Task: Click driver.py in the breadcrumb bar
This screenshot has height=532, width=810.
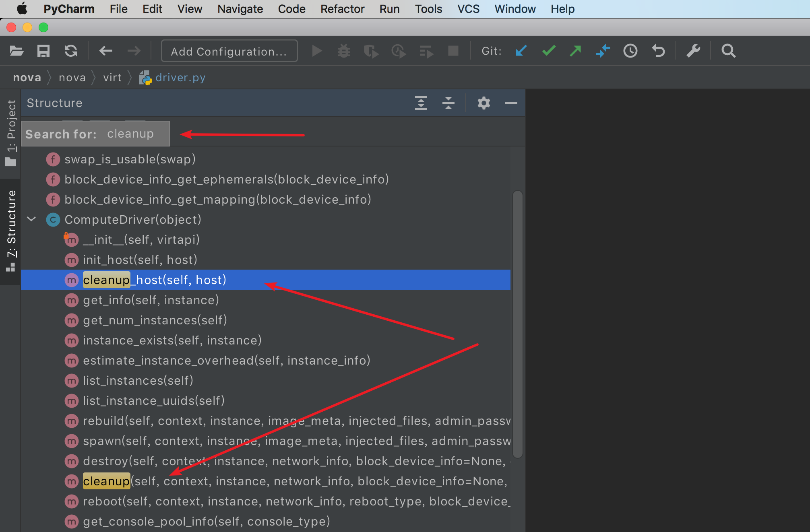Action: pos(180,78)
